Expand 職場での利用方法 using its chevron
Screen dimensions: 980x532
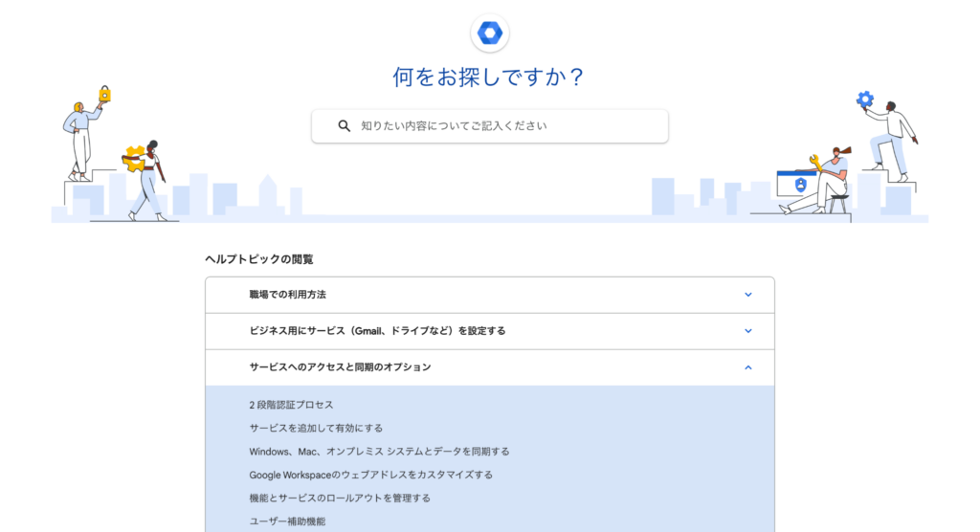(748, 295)
